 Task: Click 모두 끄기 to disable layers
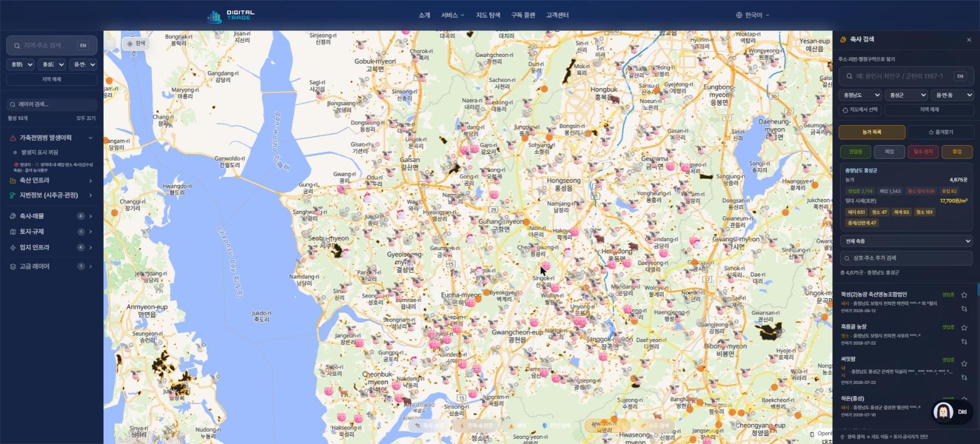(x=86, y=118)
